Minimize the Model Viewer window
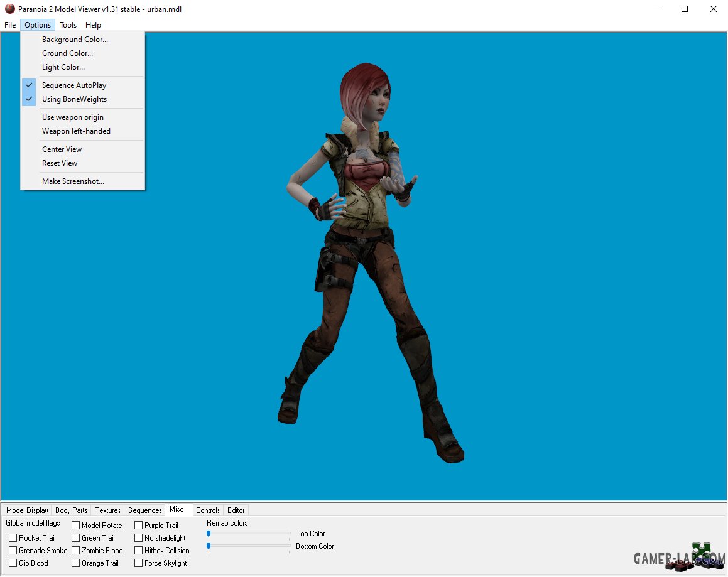 [x=656, y=9]
